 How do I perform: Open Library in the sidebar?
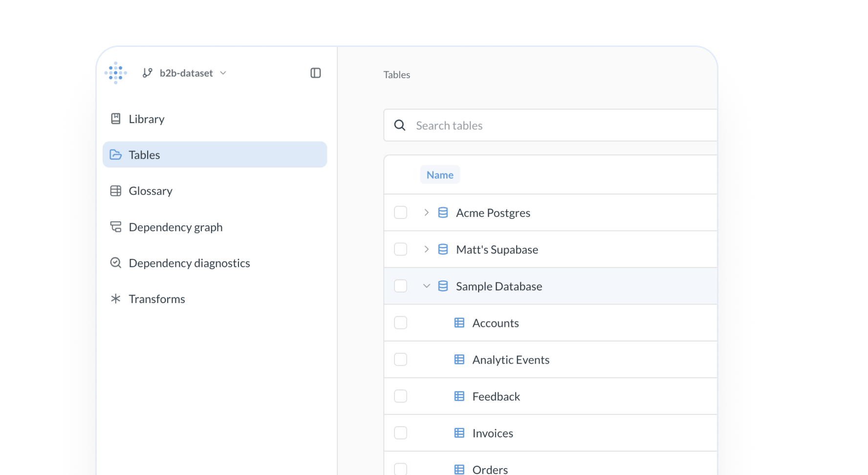pyautogui.click(x=215, y=119)
